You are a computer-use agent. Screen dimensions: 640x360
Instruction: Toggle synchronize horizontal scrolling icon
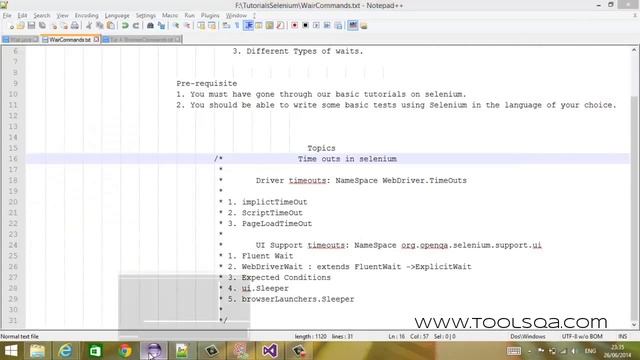(x=212, y=26)
